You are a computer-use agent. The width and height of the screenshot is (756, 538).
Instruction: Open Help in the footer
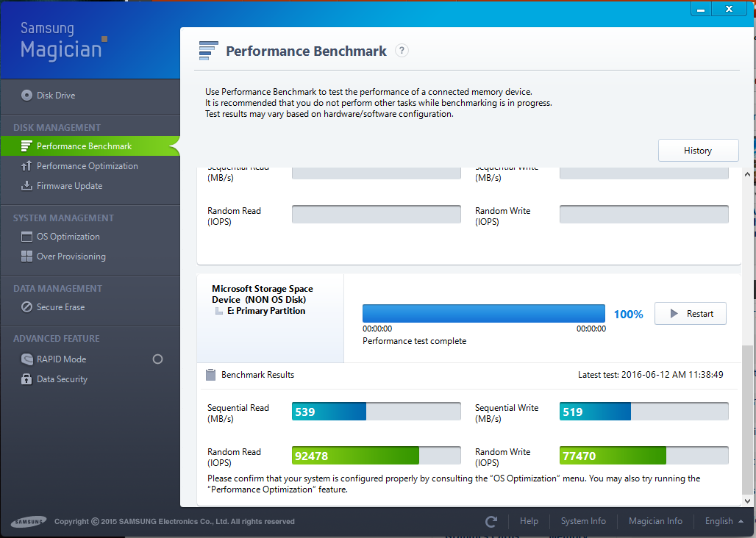click(x=529, y=521)
